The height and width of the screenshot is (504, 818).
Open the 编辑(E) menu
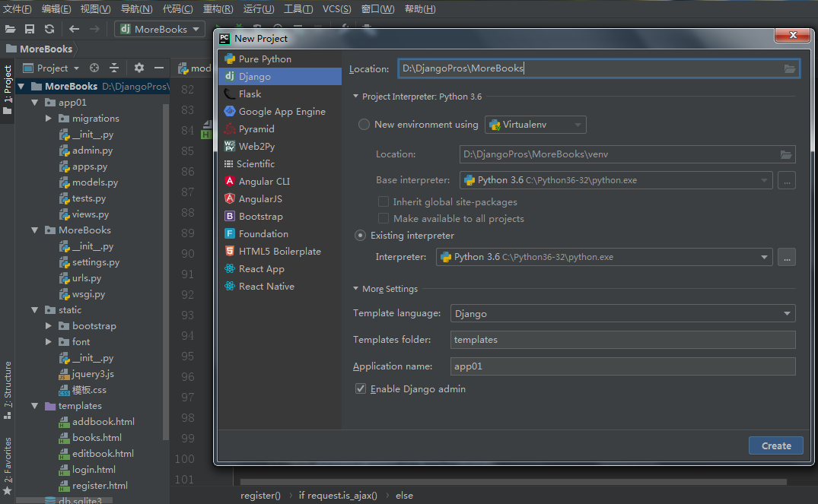point(56,9)
